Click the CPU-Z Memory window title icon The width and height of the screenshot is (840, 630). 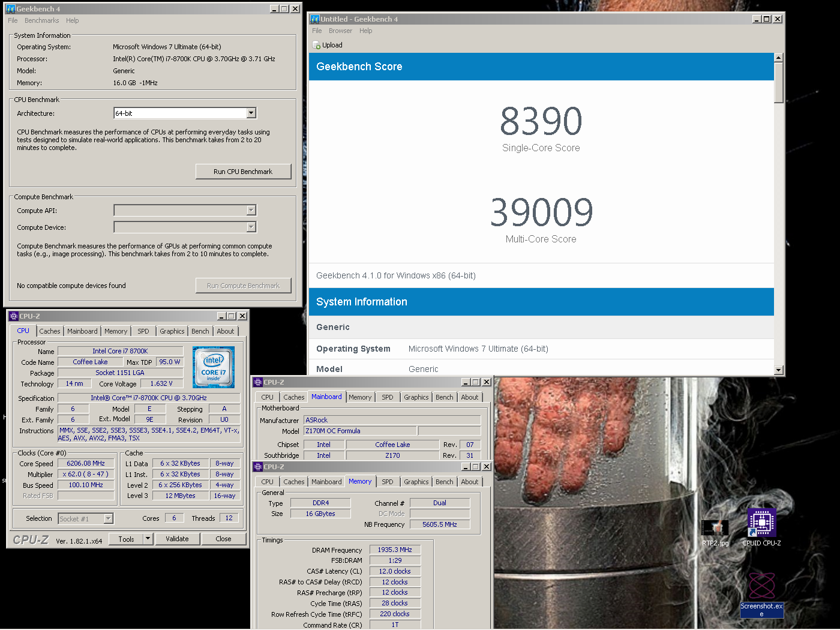point(258,467)
